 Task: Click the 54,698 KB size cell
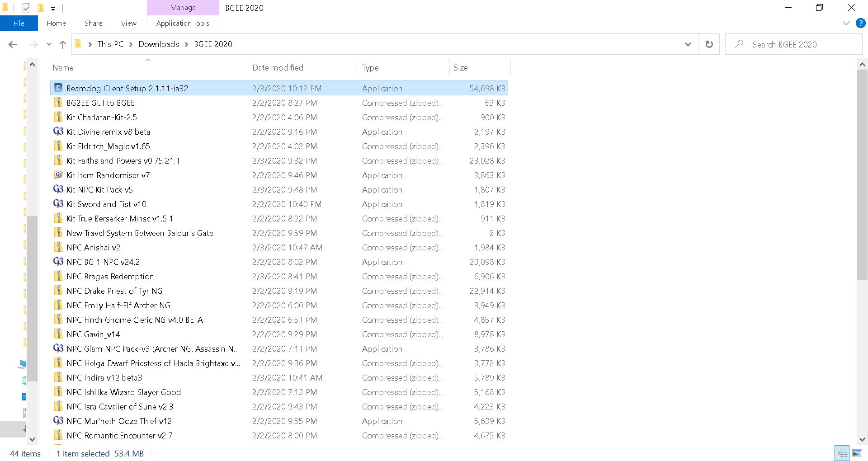point(487,88)
